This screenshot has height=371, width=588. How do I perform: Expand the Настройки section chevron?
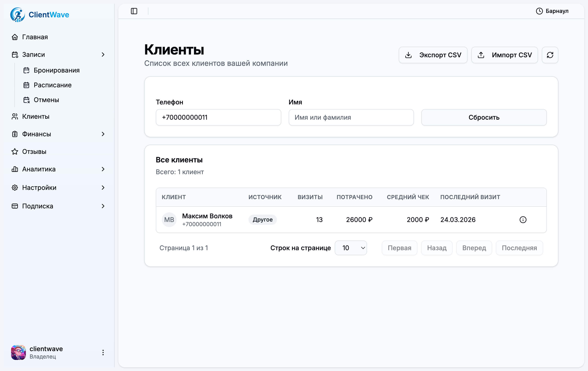tap(103, 187)
